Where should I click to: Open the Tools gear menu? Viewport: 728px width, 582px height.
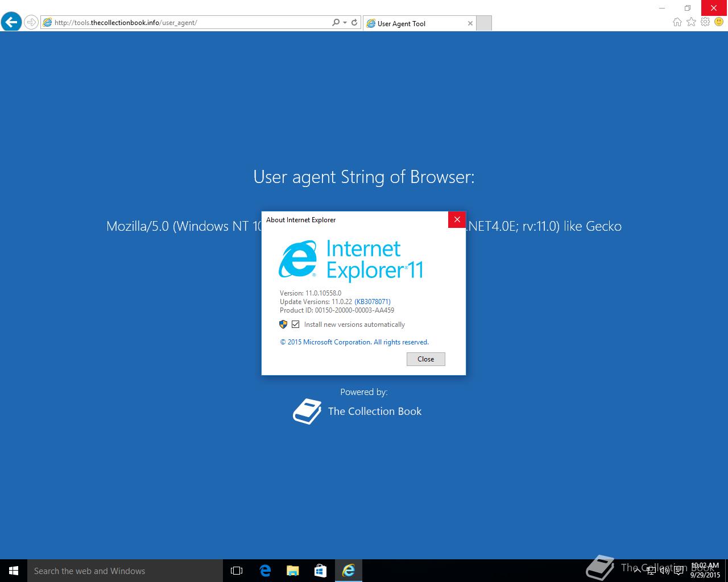[705, 22]
